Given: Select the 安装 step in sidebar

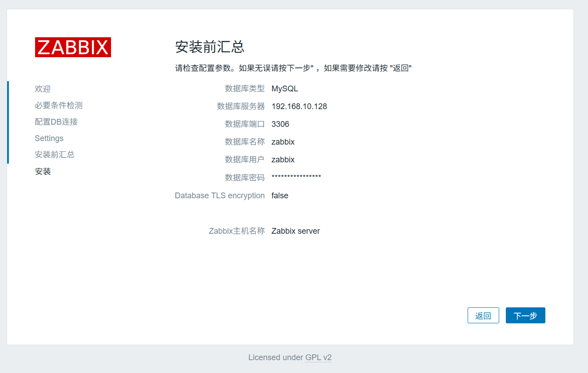Looking at the screenshot, I should (x=43, y=171).
